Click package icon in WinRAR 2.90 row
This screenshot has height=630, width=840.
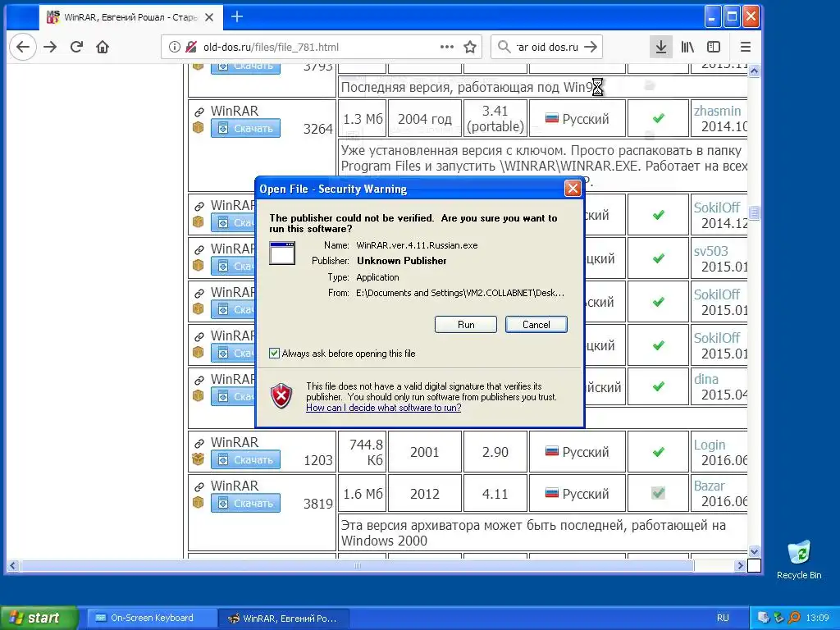tap(199, 459)
